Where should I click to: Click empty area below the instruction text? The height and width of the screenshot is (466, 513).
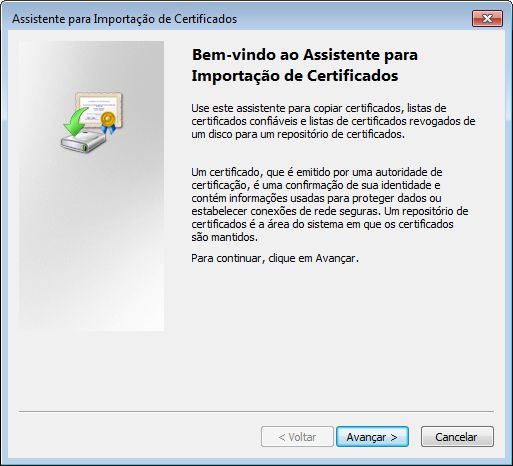[x=333, y=333]
